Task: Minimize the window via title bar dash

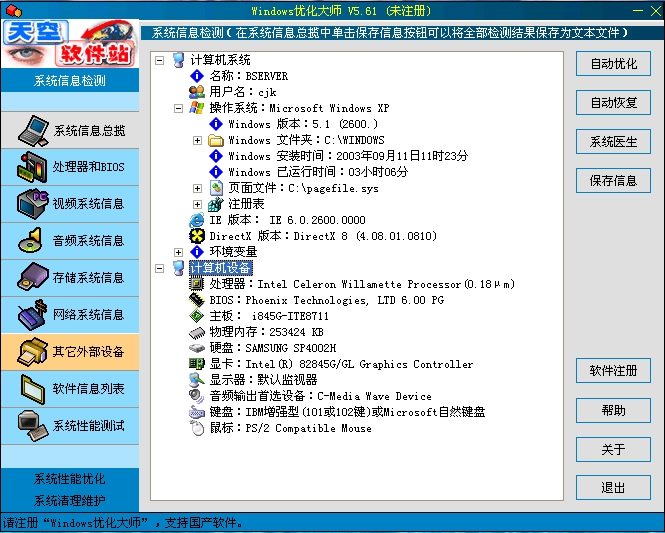Action: [x=637, y=11]
